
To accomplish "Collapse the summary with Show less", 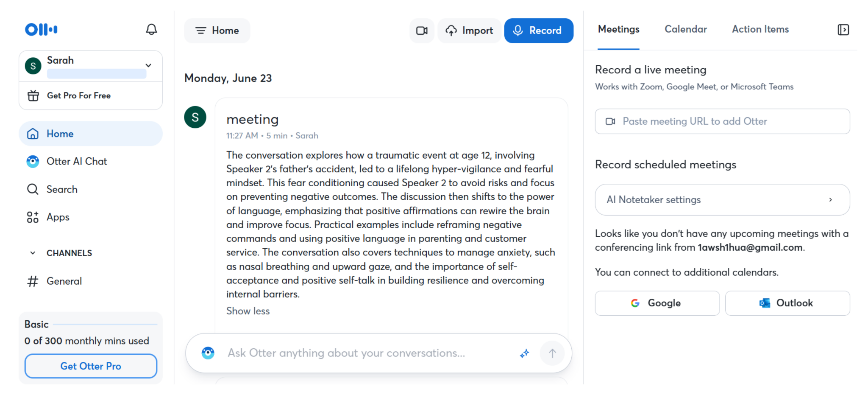I will coord(248,311).
